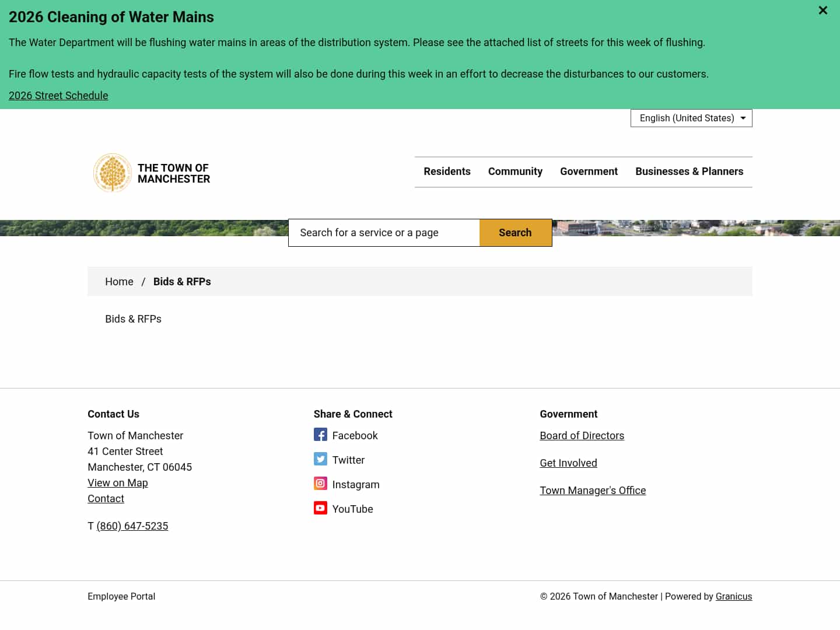This screenshot has height=630, width=840.
Task: Open the Community menu
Action: pyautogui.click(x=515, y=171)
